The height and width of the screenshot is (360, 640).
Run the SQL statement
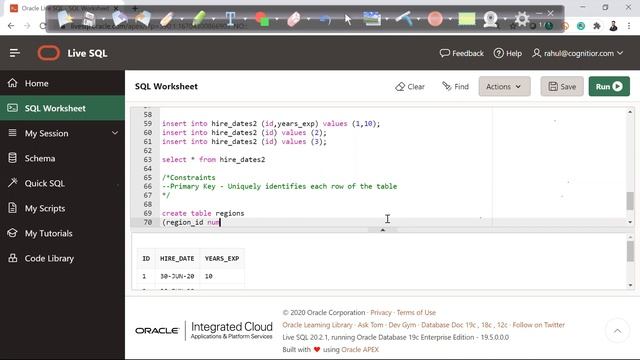609,87
